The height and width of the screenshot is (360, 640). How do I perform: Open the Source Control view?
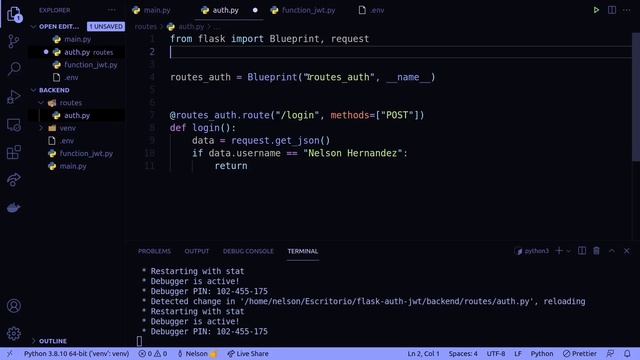[14, 41]
